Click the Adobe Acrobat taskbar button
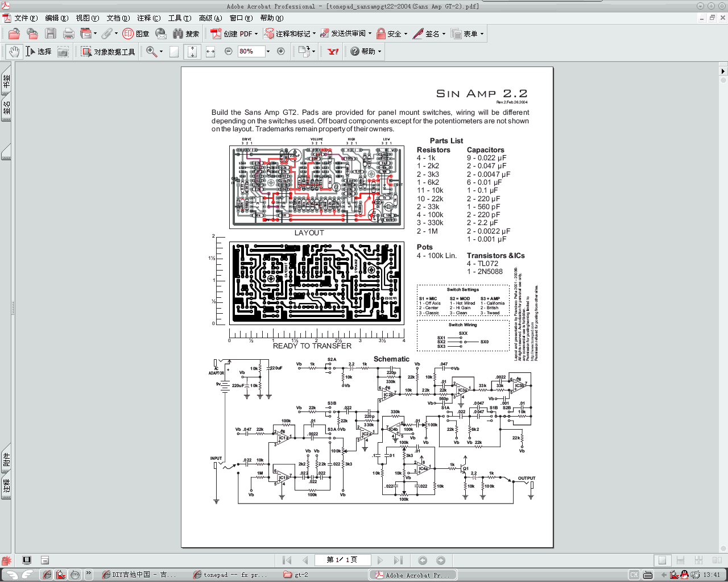The image size is (728, 582). point(413,575)
